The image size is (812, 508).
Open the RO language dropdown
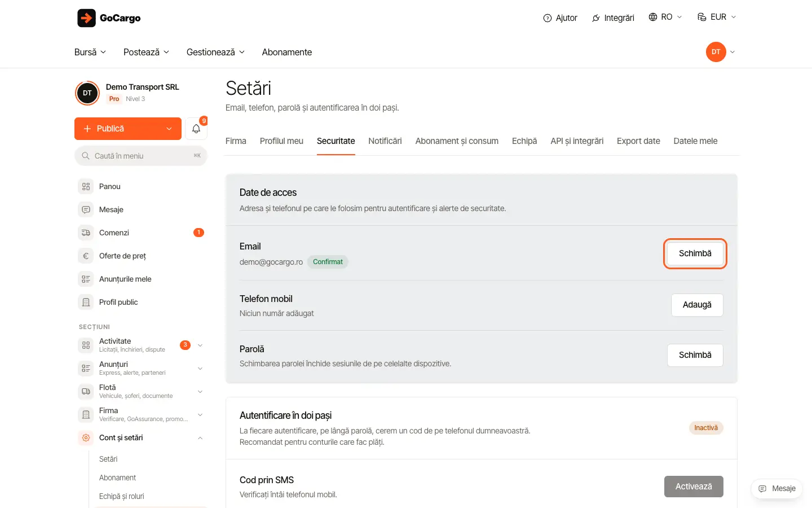point(665,17)
